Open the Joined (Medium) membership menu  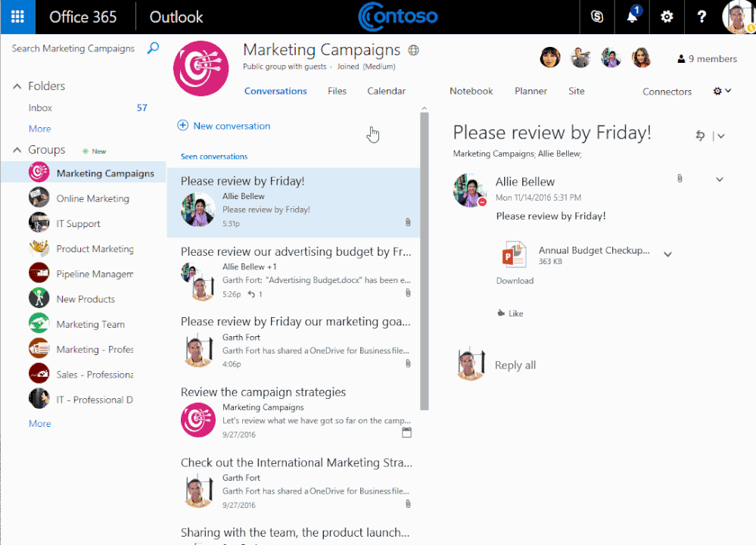(366, 67)
